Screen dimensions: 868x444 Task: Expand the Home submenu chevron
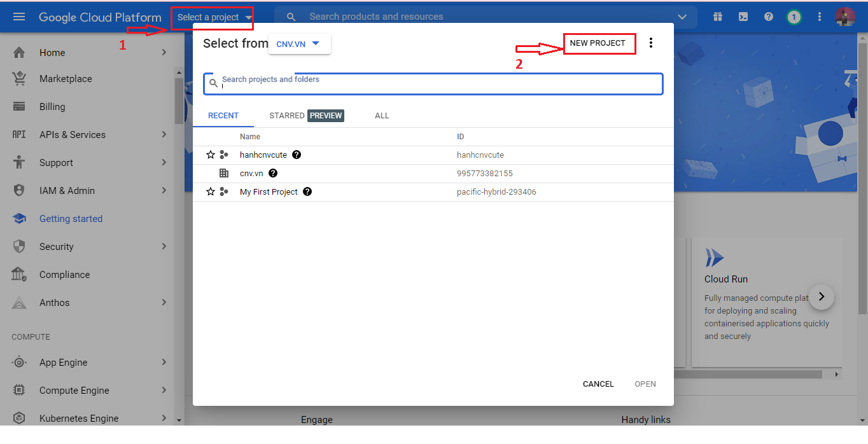click(164, 53)
